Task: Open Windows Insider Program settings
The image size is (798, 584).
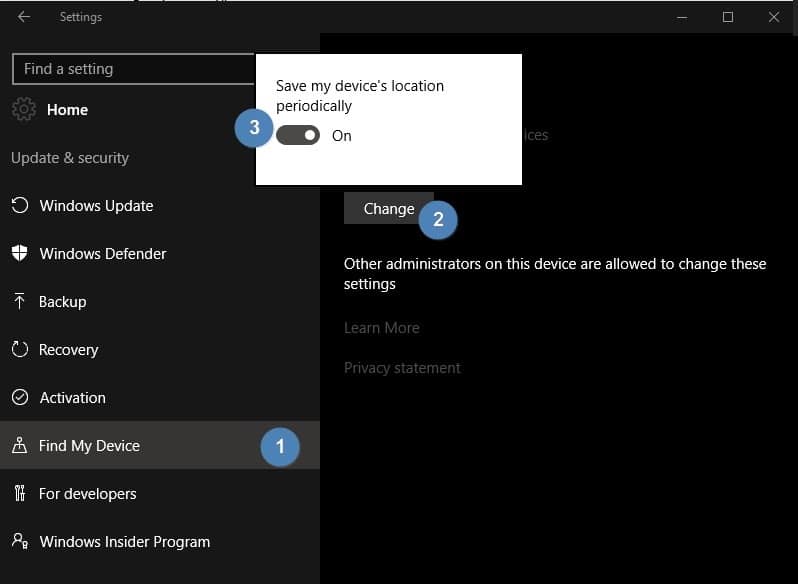Action: (x=160, y=541)
